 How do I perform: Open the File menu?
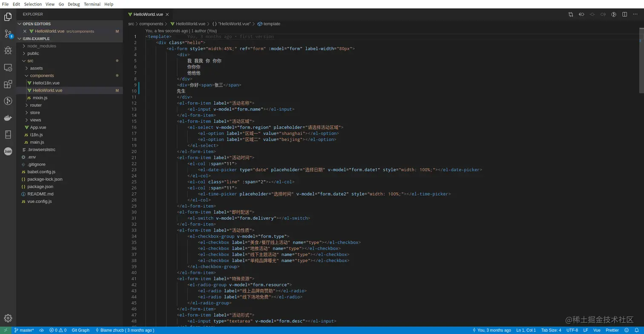tap(5, 4)
